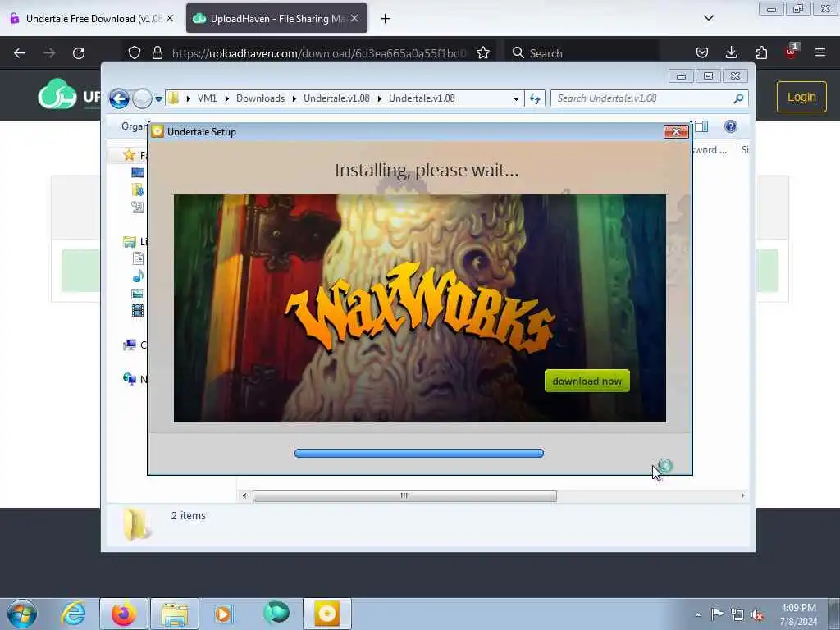Open Explorer help question icon
This screenshot has height=630, width=840.
(730, 126)
